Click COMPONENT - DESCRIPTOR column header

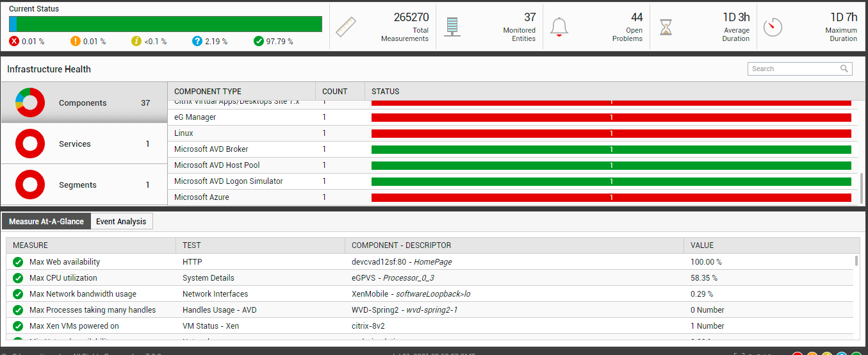tap(514, 245)
